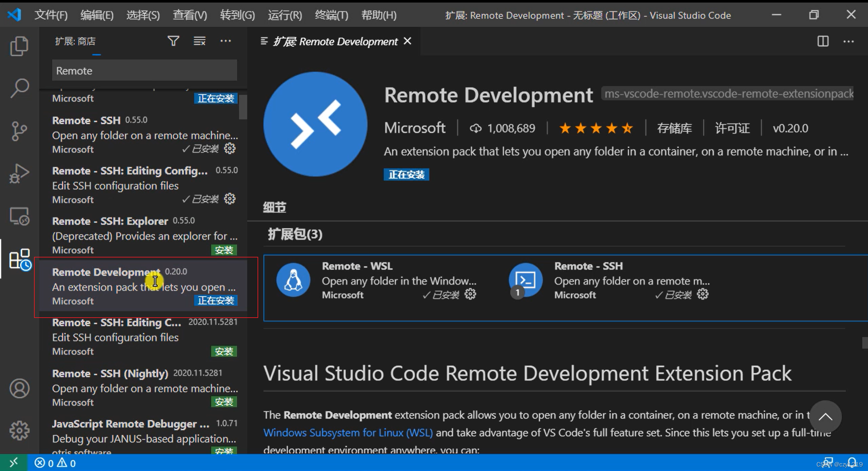Image resolution: width=868 pixels, height=471 pixels.
Task: Open gear menu for Remote - WSL in pack
Action: [470, 294]
